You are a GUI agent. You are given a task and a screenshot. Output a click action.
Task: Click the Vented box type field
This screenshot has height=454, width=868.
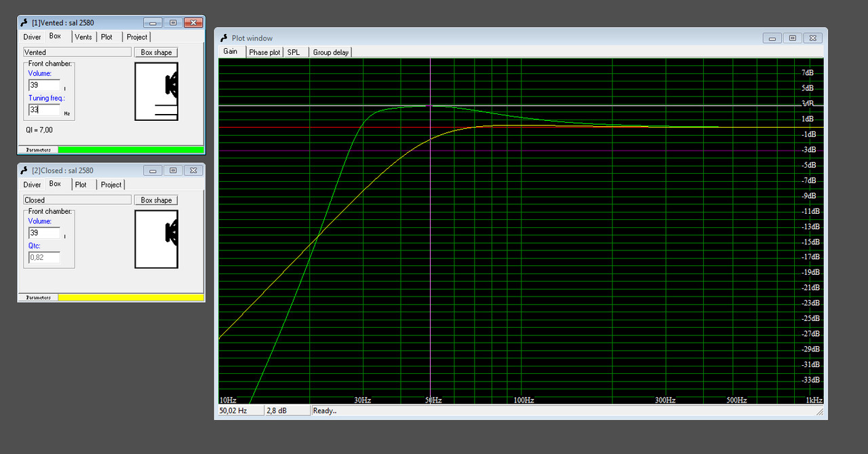77,52
